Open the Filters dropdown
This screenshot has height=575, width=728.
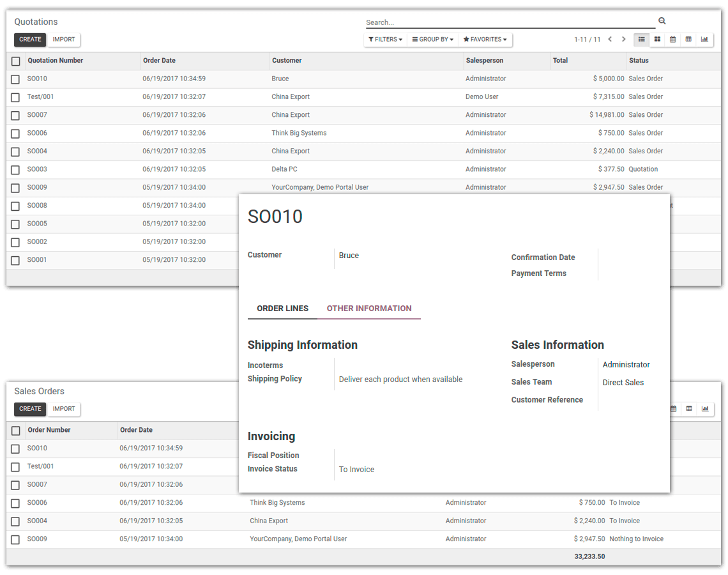click(385, 39)
